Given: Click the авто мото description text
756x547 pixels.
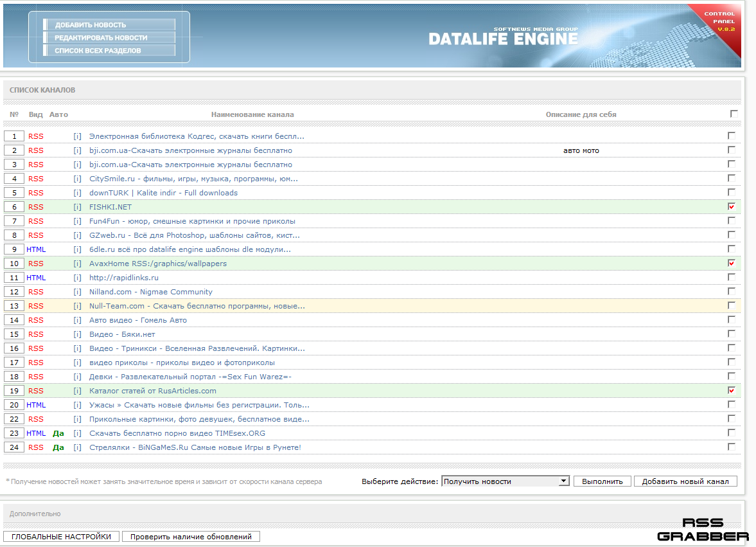Looking at the screenshot, I should coord(581,150).
